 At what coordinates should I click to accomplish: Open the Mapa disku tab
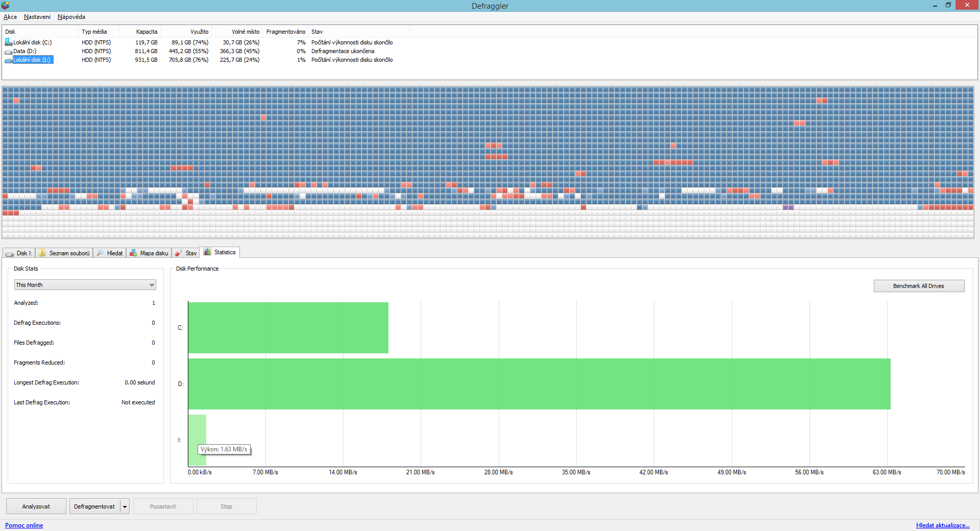pos(149,253)
